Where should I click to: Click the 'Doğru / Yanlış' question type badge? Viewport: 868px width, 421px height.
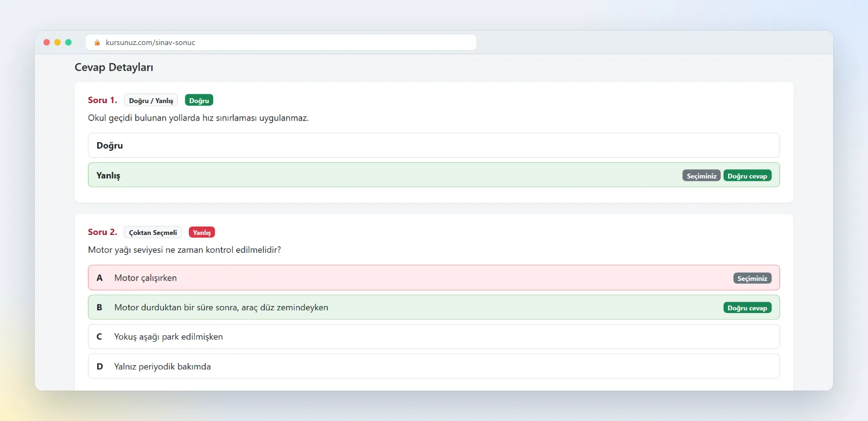[x=151, y=100]
